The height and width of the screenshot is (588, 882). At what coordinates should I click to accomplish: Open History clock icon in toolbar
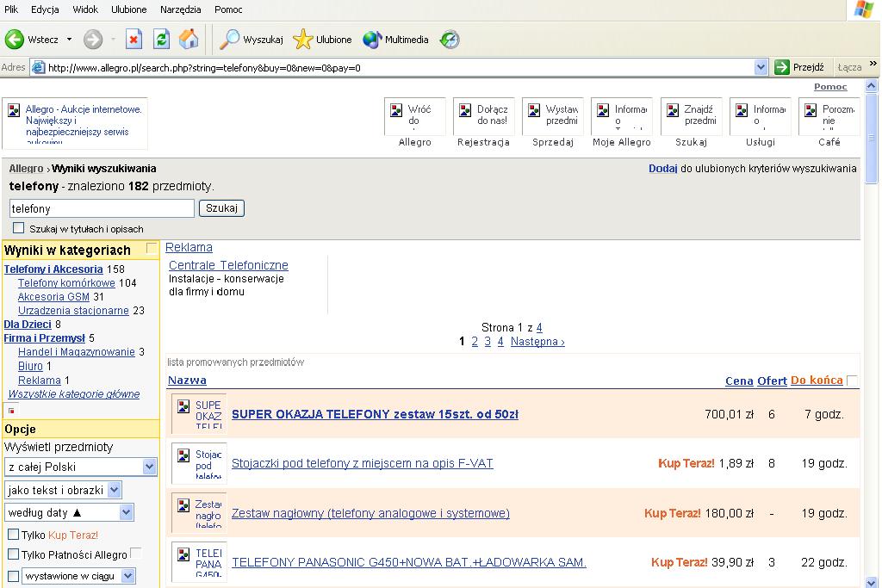pos(450,40)
